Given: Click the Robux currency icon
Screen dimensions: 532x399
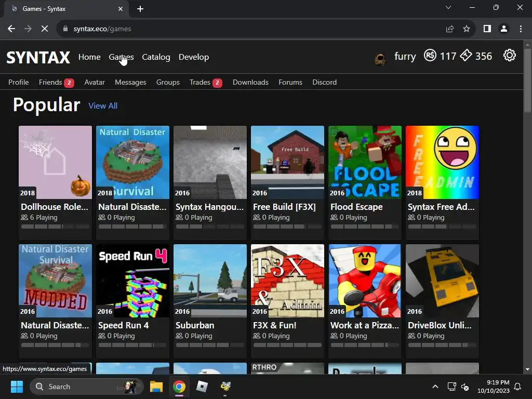Looking at the screenshot, I should click(x=430, y=55).
